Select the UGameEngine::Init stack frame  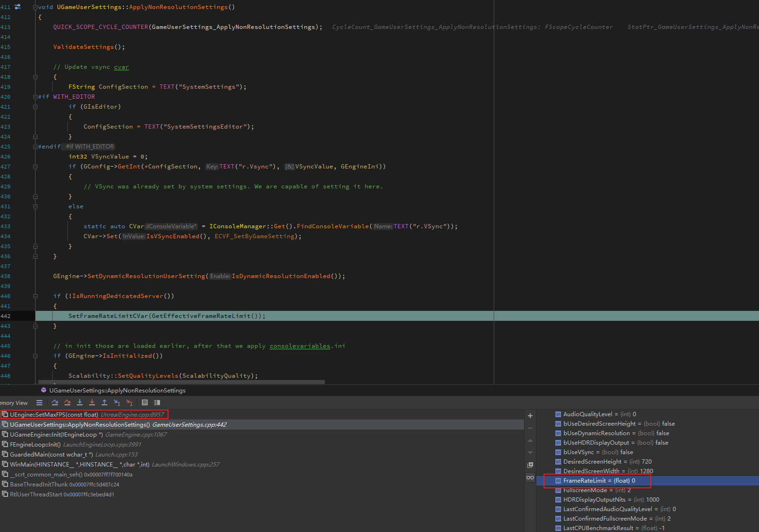(262, 435)
